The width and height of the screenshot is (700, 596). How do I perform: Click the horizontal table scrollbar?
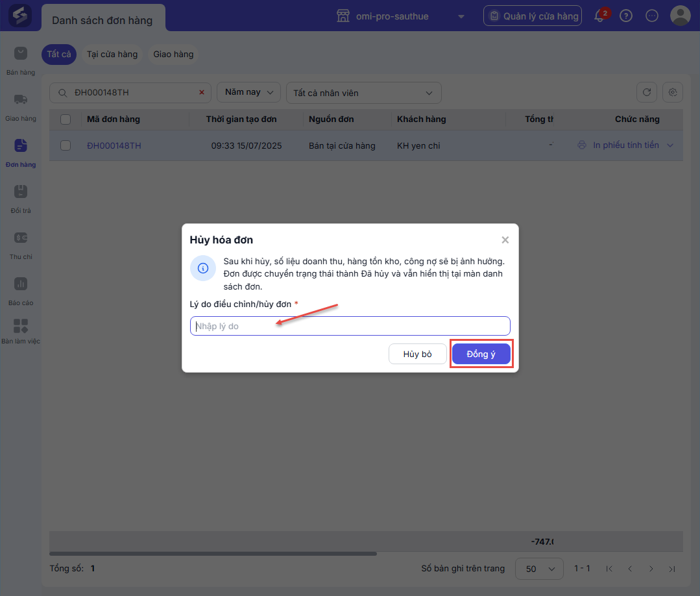pos(213,554)
